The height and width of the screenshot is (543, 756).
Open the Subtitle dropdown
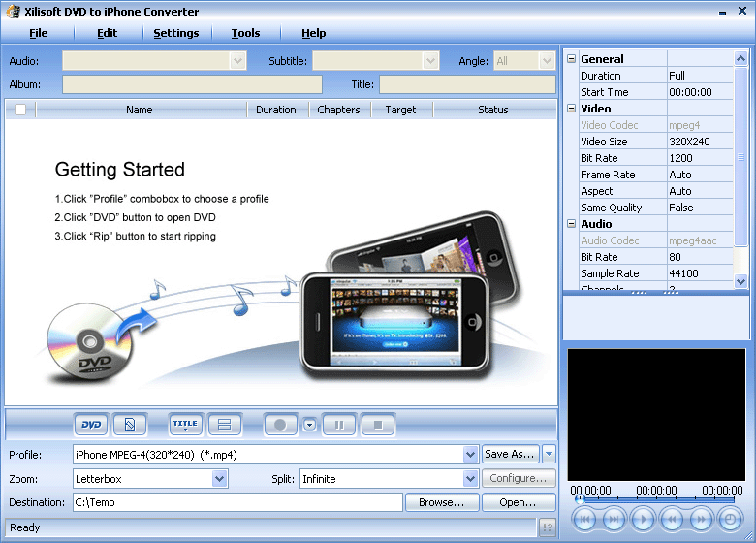430,61
